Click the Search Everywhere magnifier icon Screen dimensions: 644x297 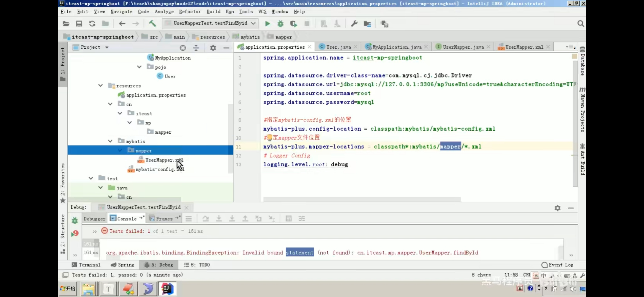coord(580,24)
